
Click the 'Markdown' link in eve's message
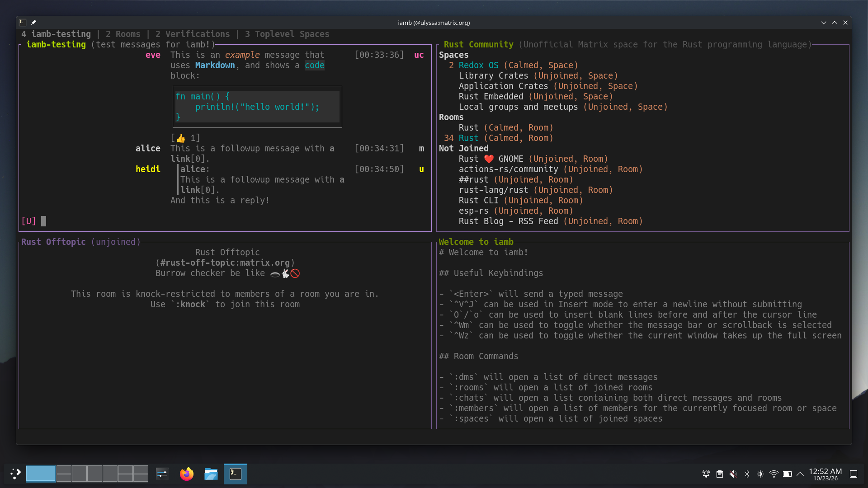215,66
